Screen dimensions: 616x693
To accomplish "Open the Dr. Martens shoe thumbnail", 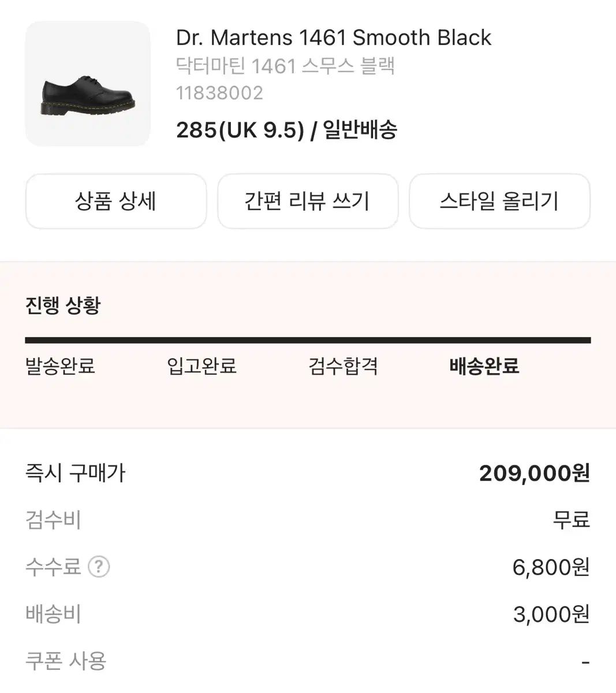I will click(x=88, y=84).
